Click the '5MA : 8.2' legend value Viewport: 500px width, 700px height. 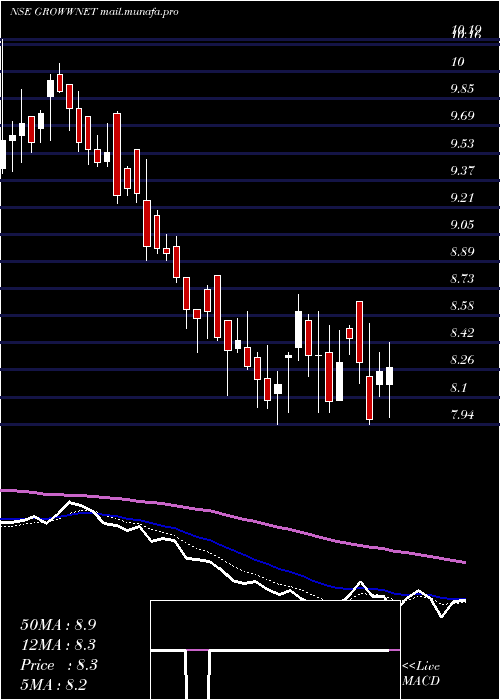pyautogui.click(x=54, y=685)
